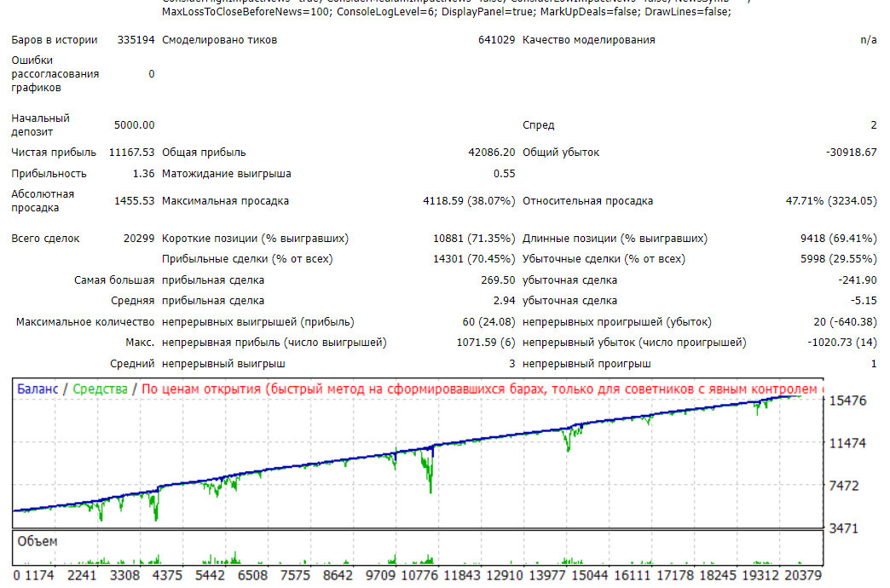Click the 'Относительная просадка' label

click(587, 201)
